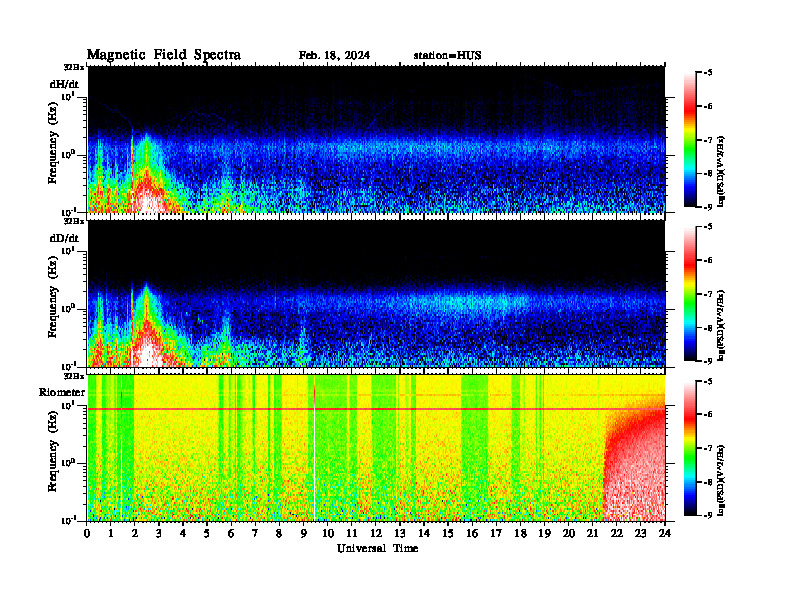The height and width of the screenshot is (612, 792).
Task: Click hour "24" on the time axis
Action: tap(665, 533)
